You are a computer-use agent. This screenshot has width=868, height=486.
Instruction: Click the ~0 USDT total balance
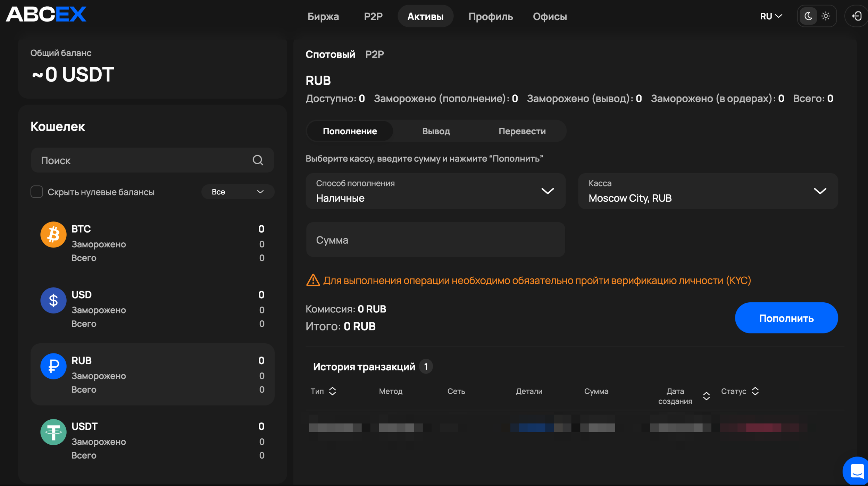click(x=73, y=74)
